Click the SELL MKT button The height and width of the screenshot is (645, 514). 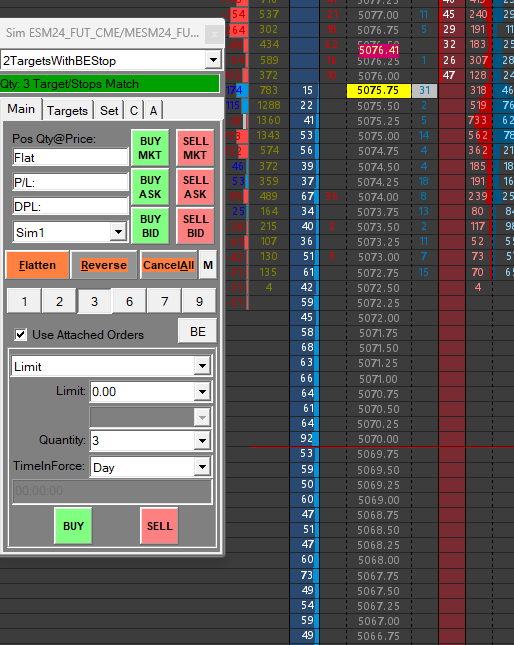195,148
